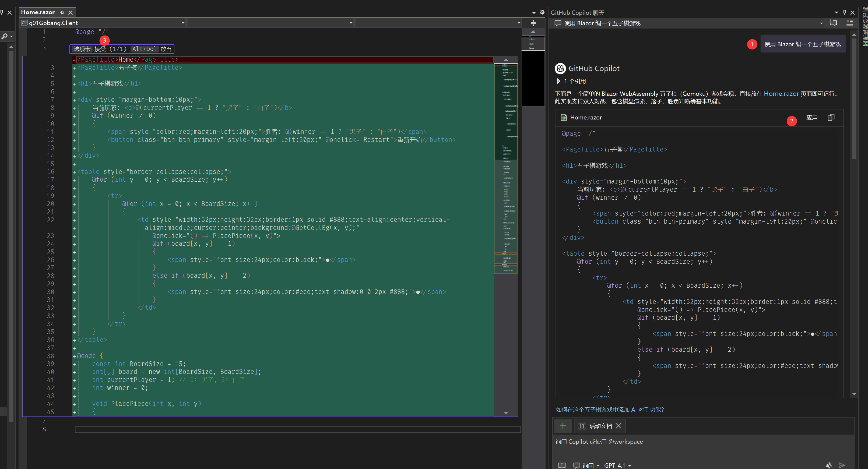Click the clear chat threads icon
The image size is (868, 469).
[x=849, y=23]
